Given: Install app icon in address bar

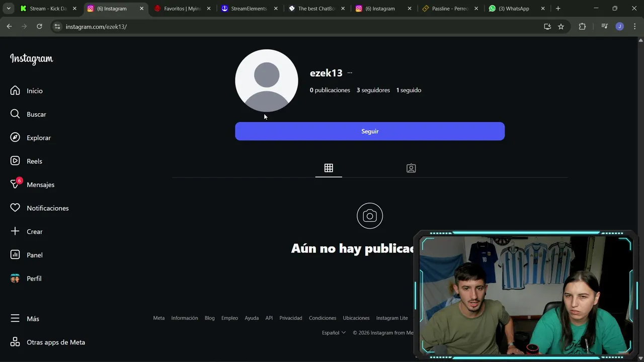Looking at the screenshot, I should tap(547, 27).
